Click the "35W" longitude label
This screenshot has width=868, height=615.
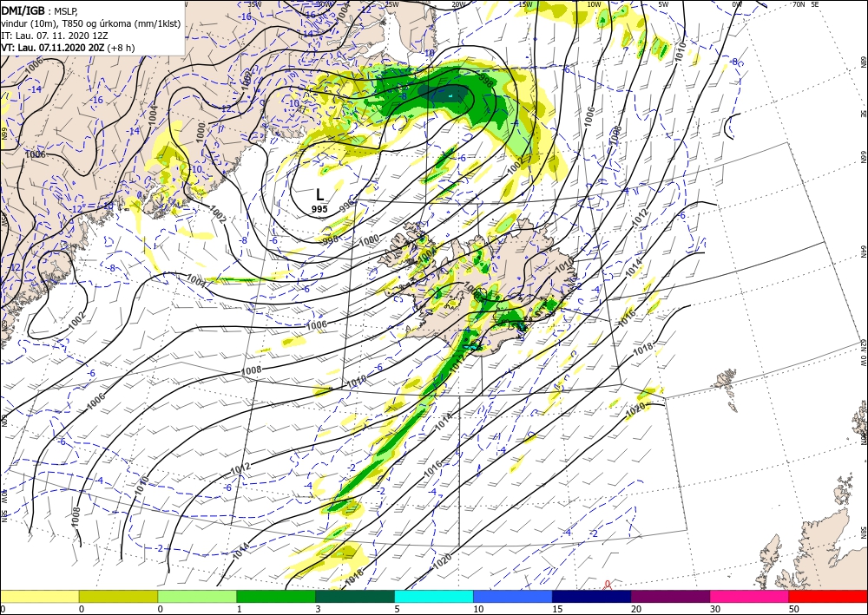pyautogui.click(x=254, y=4)
